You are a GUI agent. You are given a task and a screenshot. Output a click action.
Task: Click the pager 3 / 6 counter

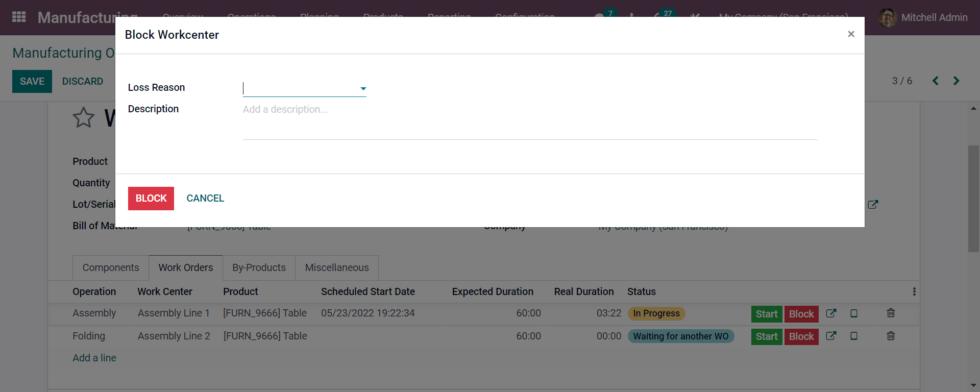pos(902,81)
